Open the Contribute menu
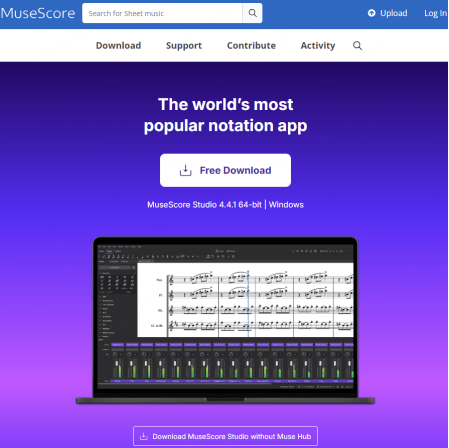Viewport: 449px width, 448px height. [x=251, y=45]
